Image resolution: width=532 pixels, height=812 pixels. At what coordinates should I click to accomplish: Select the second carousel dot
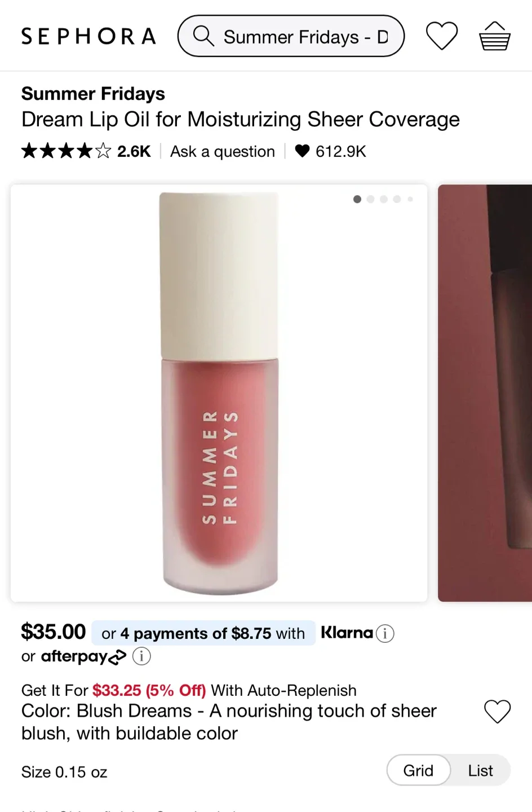(370, 199)
